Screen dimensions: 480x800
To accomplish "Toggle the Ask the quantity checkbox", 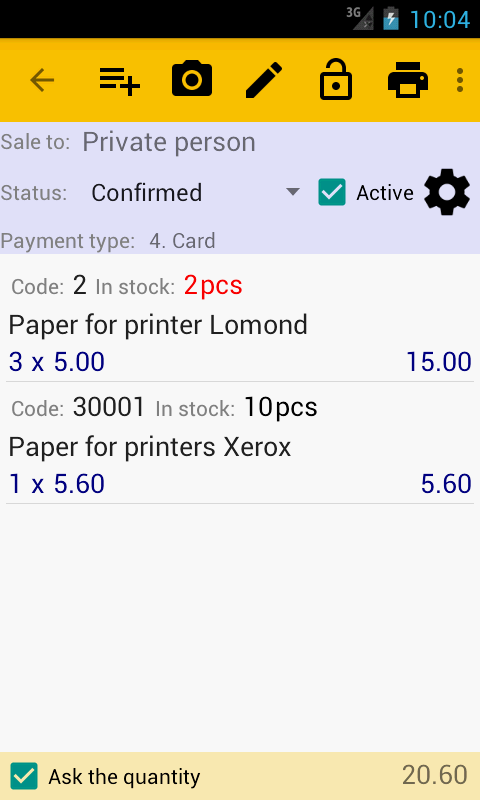I will (24, 776).
